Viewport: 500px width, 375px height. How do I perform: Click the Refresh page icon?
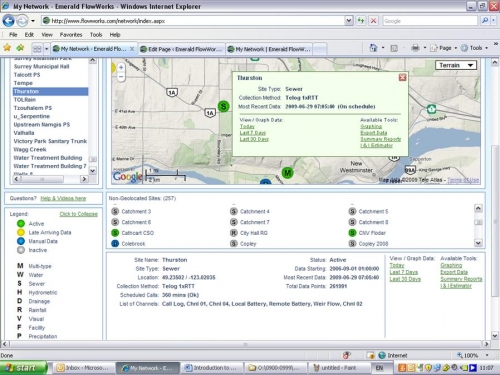coord(361,21)
